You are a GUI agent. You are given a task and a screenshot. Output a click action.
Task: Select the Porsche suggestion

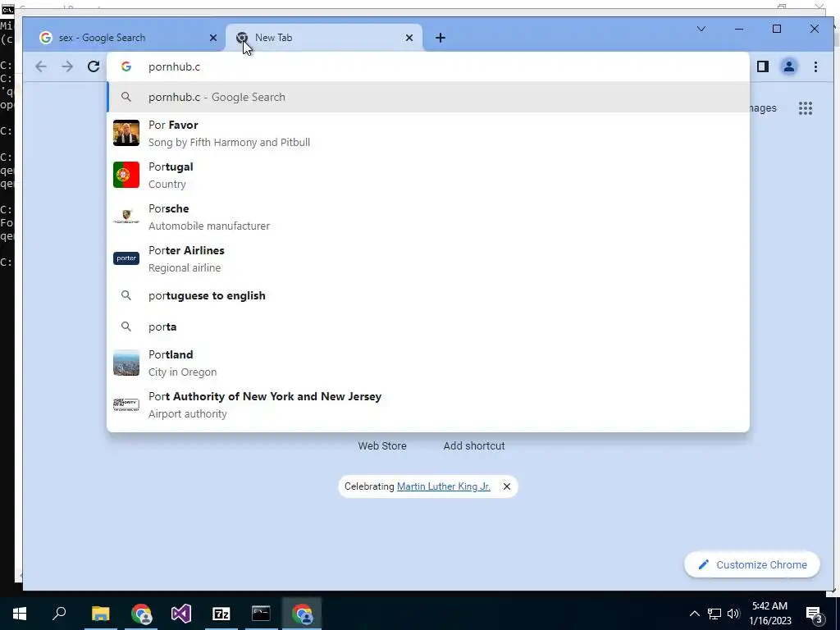pyautogui.click(x=428, y=217)
